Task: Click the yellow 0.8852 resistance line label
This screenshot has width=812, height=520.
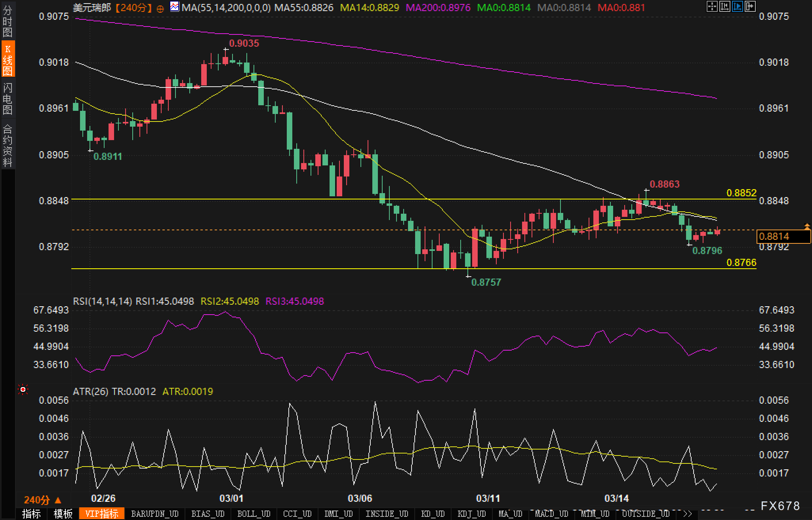Action: click(x=741, y=193)
